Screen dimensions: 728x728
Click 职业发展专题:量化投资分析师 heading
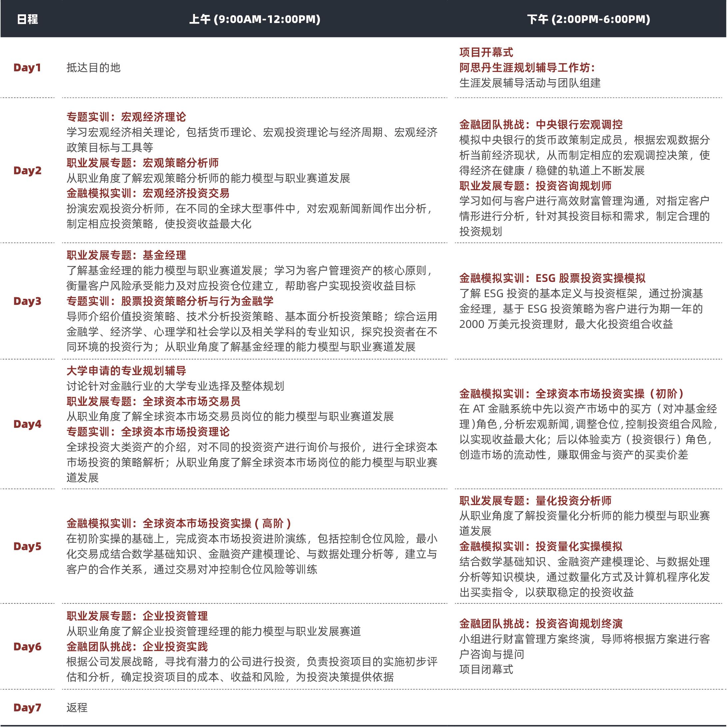535,500
